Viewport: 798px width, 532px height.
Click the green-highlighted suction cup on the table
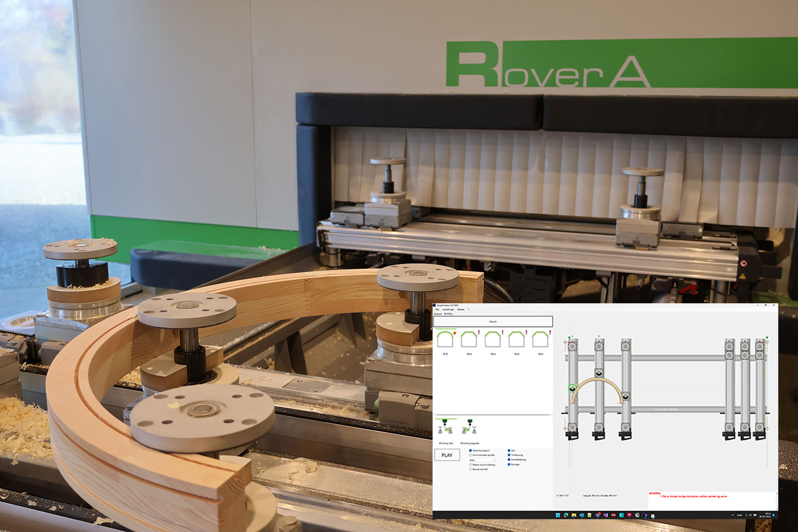pyautogui.click(x=572, y=388)
